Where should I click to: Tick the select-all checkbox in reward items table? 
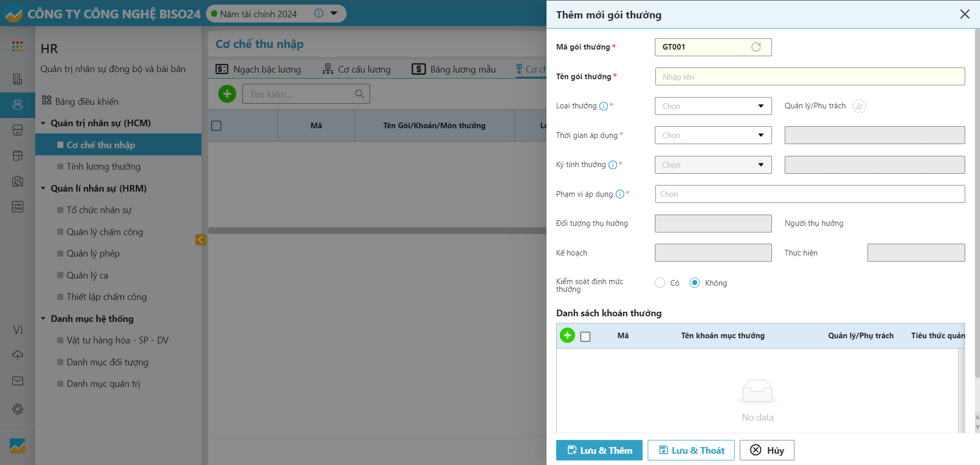pyautogui.click(x=585, y=337)
